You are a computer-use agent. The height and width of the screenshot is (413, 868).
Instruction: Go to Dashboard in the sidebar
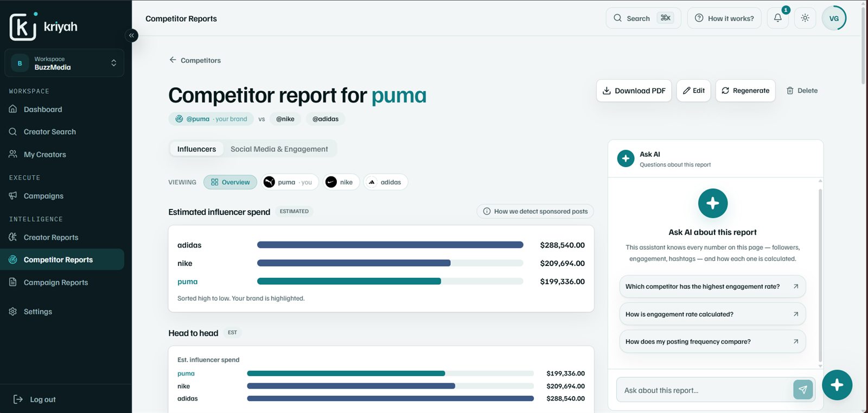coord(62,109)
